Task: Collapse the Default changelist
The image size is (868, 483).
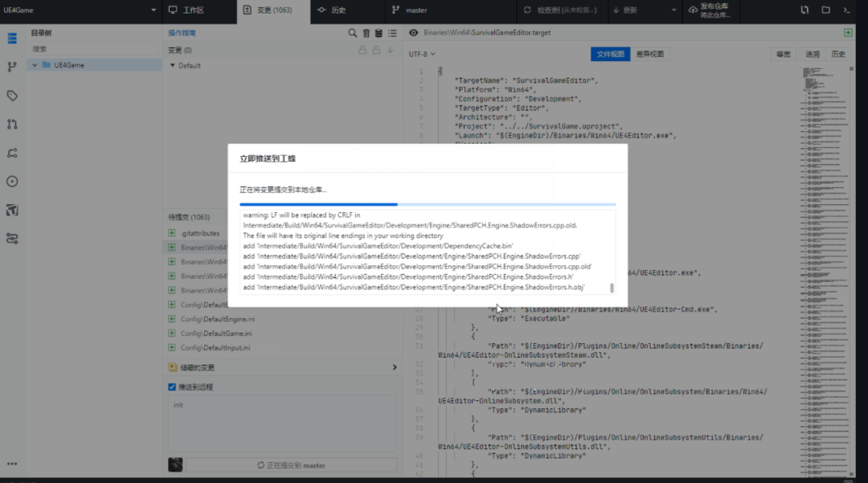Action: tap(172, 66)
